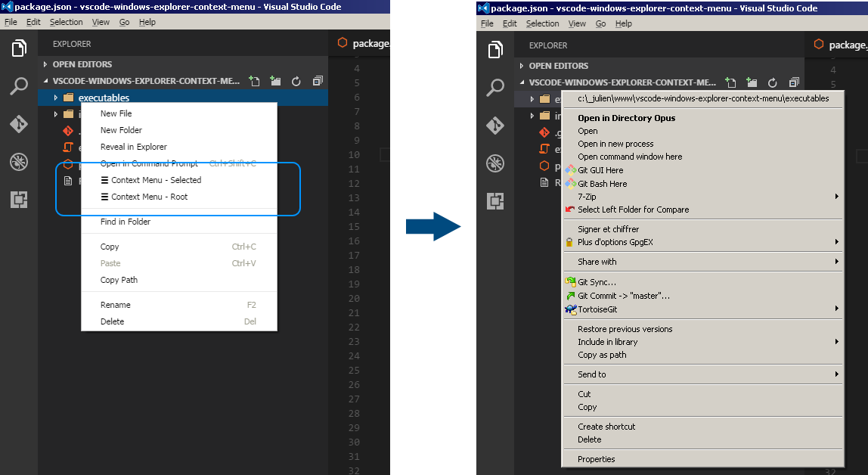Open the Share with submenu
The width and height of the screenshot is (868, 475).
click(x=703, y=261)
